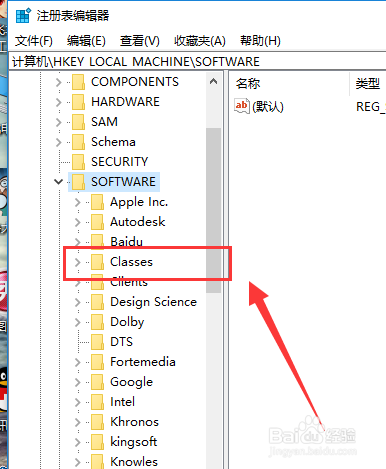The image size is (386, 469).
Task: Select the Classes registry key
Action: point(131,262)
